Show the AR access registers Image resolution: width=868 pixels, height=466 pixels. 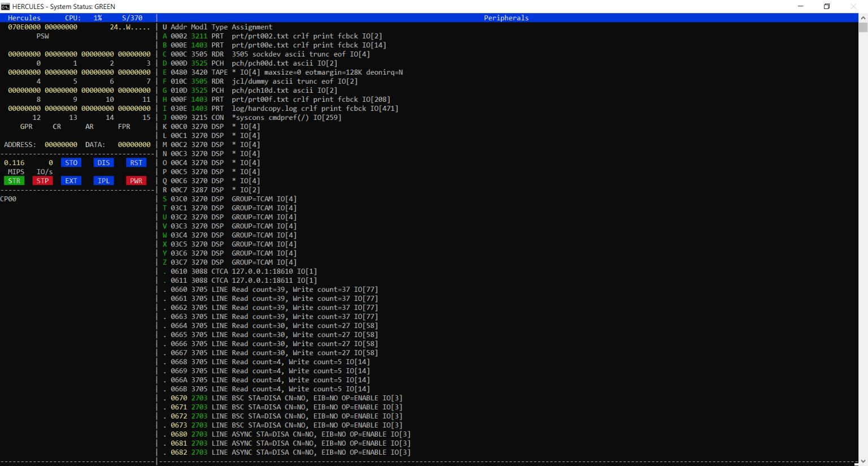89,127
